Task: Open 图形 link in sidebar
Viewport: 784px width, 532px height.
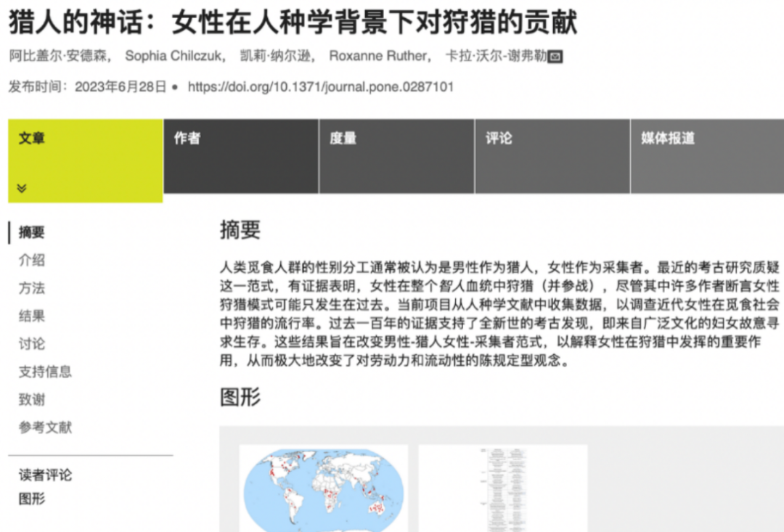Action: coord(31,499)
